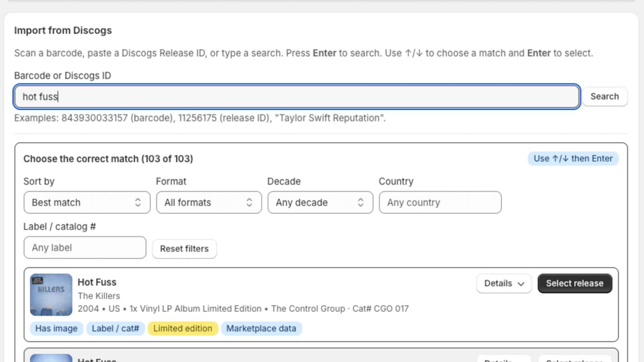Open the Any decade dropdown

tap(320, 202)
